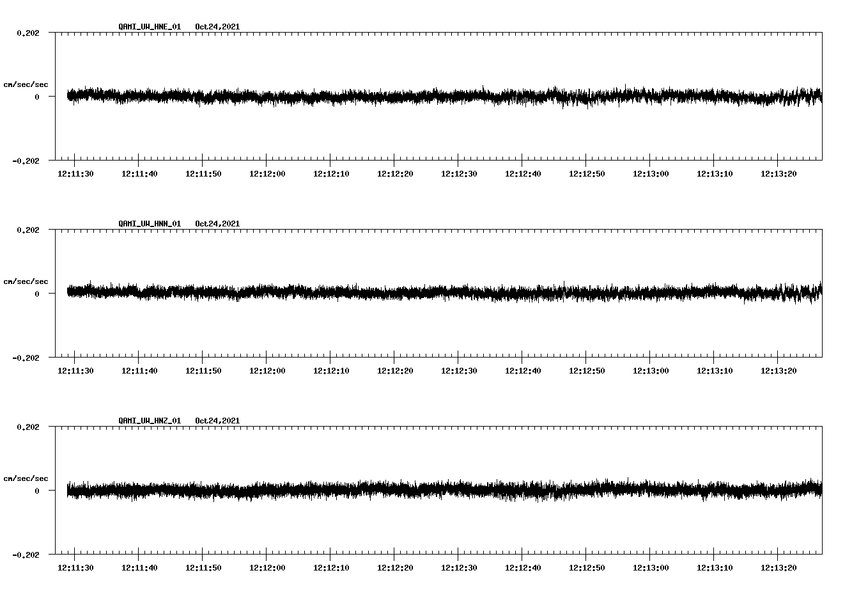Select 12:13:20 time label on HNZ plot
The width and height of the screenshot is (868, 591).
pos(779,568)
